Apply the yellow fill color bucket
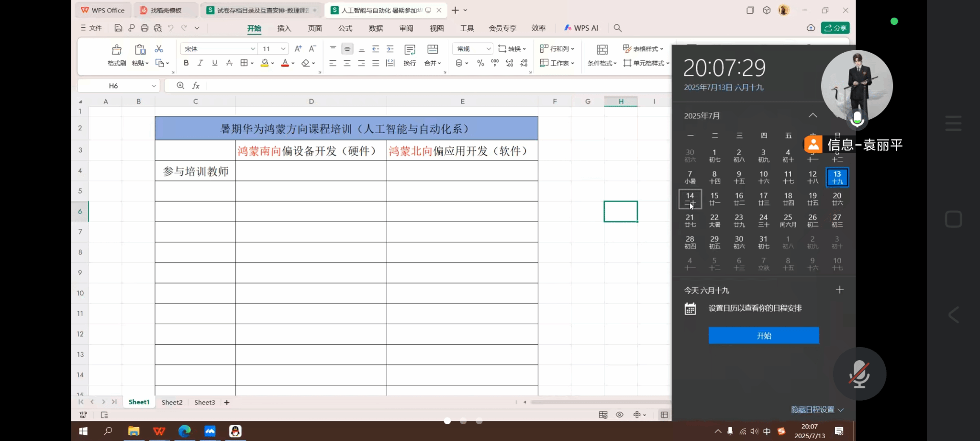This screenshot has height=441, width=980. pyautogui.click(x=265, y=63)
